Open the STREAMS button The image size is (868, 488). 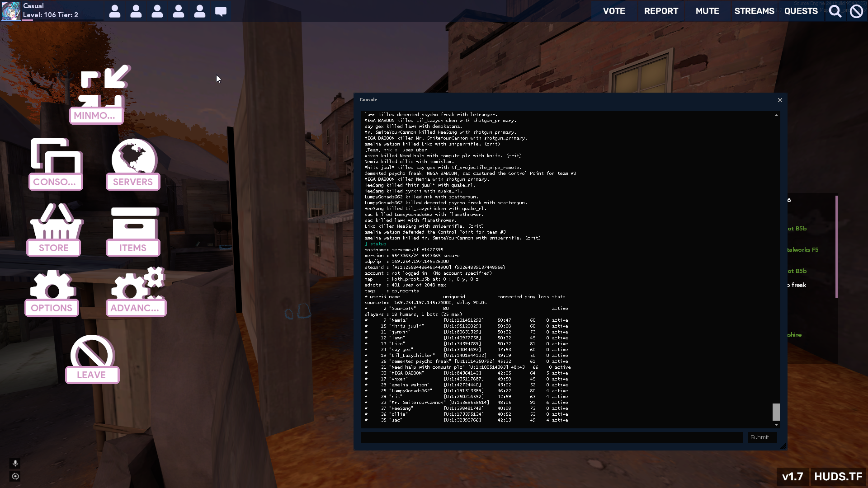754,11
